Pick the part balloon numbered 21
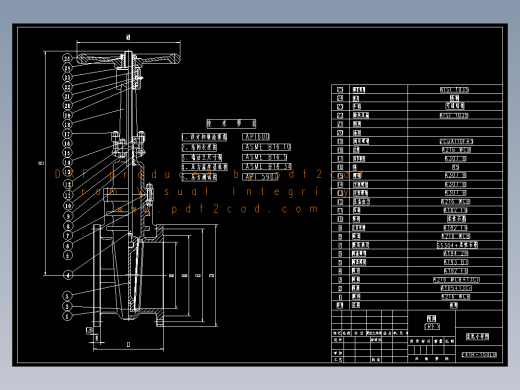 [67, 96]
